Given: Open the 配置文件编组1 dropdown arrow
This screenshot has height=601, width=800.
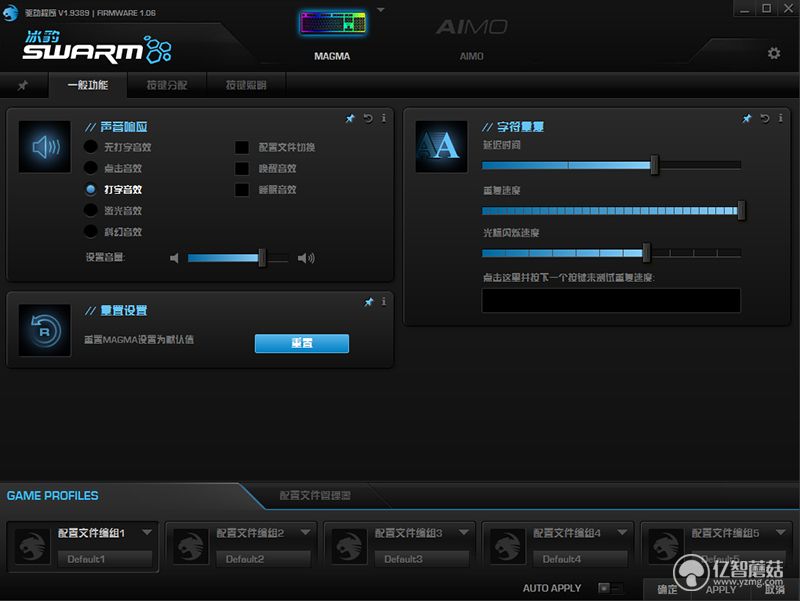Looking at the screenshot, I should [x=147, y=533].
